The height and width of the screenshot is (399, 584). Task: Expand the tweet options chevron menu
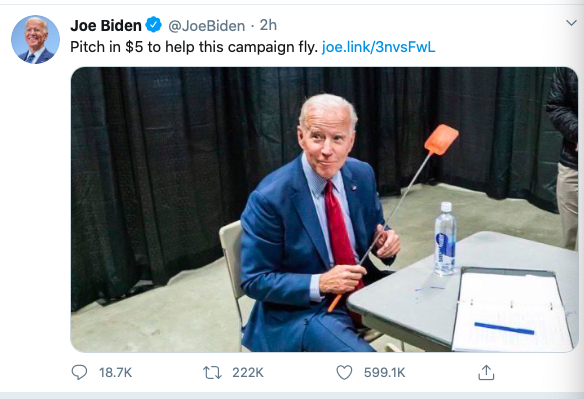click(571, 23)
